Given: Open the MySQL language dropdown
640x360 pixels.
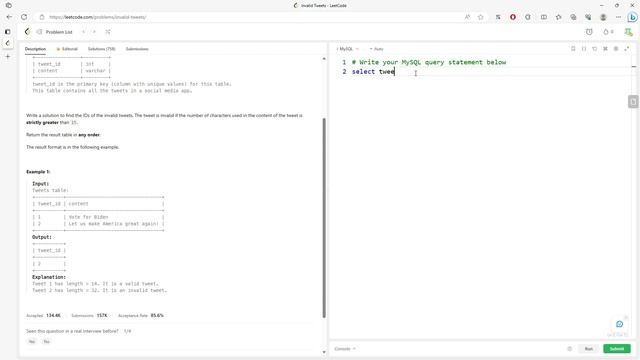Looking at the screenshot, I should pos(348,49).
